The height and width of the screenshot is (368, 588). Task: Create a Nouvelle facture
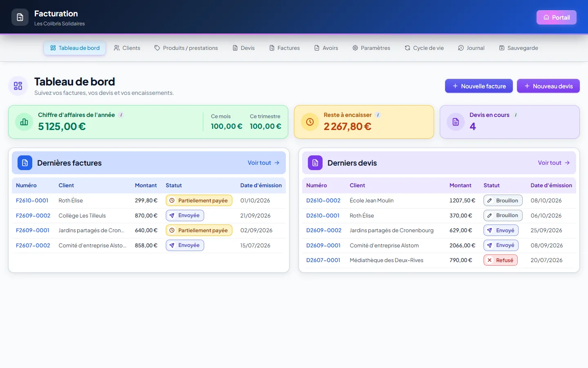pos(479,86)
